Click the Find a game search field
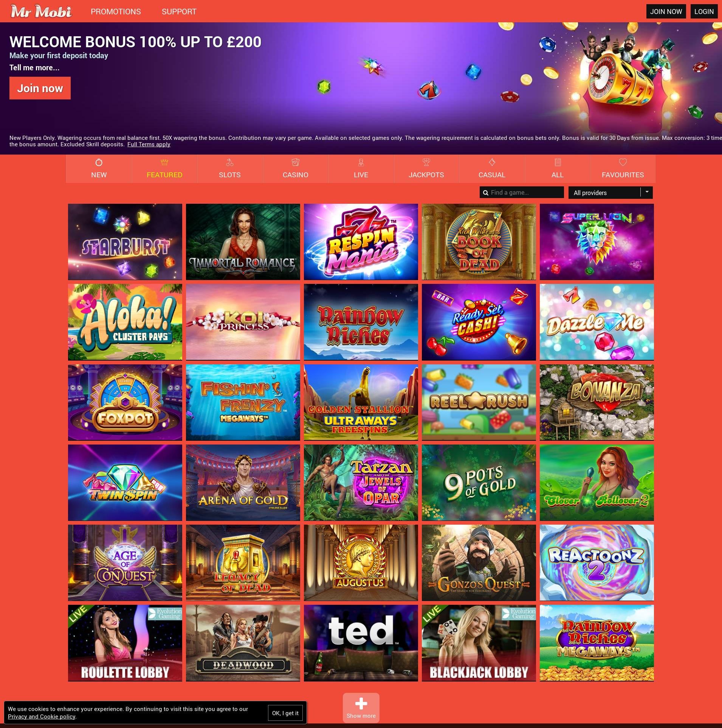Screen dimensions: 722x728 (x=522, y=192)
